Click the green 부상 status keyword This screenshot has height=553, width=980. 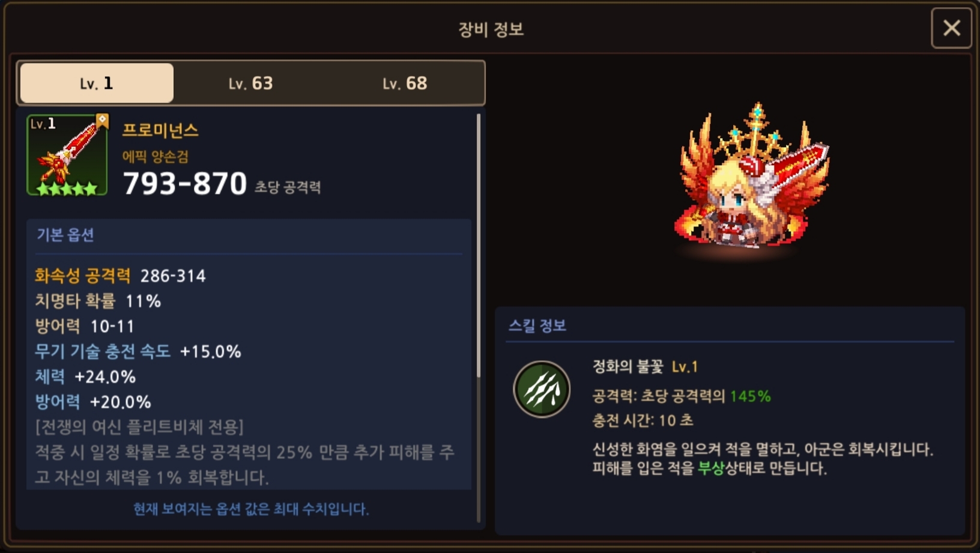click(x=712, y=468)
